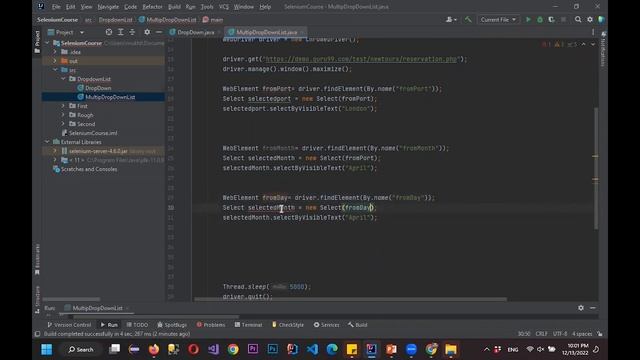Image resolution: width=640 pixels, height=360 pixels.
Task: Click the CRLF line separator indicator
Action: click(541, 333)
